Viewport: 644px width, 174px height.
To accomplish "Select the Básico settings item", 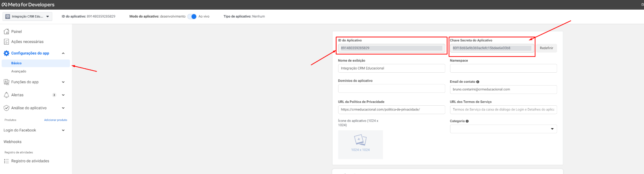I will (35, 63).
